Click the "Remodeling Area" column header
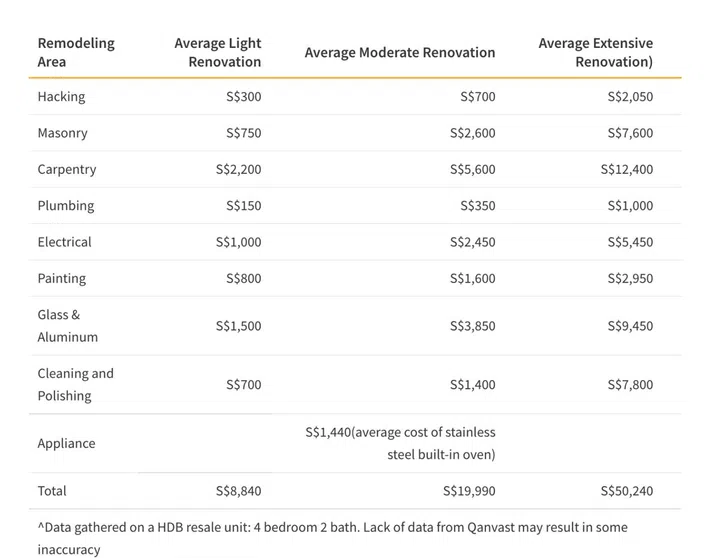 pos(76,52)
